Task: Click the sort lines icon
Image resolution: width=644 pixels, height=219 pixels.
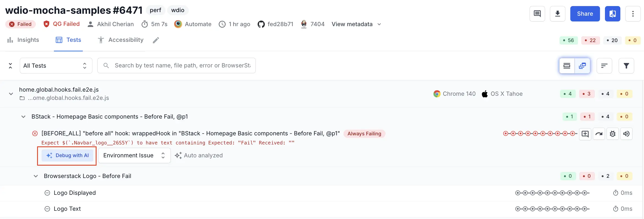Action: click(x=604, y=66)
